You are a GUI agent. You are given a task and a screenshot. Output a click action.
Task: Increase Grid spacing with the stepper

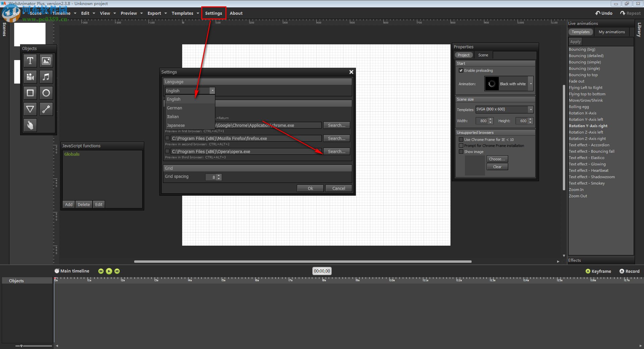tap(218, 176)
